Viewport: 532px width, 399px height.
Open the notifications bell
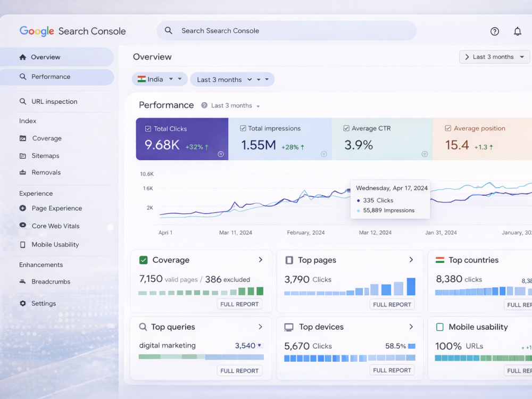[x=517, y=31]
